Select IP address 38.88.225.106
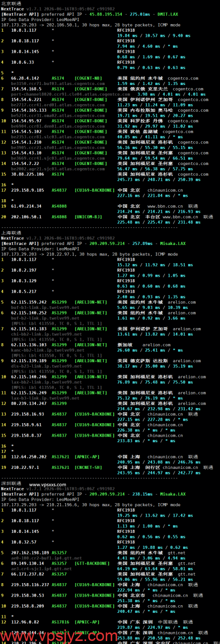Viewport: 220px width, 644px height. tap(27, 174)
